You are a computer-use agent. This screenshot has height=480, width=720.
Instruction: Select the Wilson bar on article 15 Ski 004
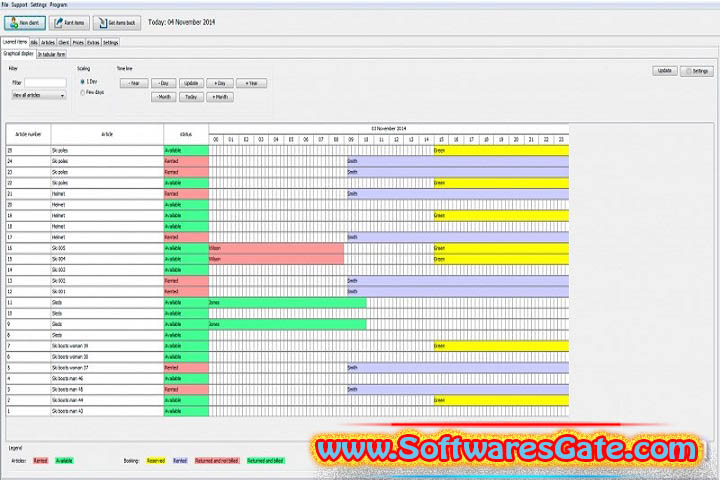pos(276,259)
